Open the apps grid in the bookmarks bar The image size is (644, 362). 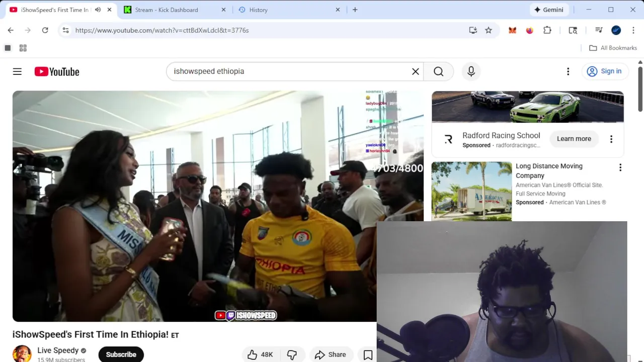[x=23, y=48]
